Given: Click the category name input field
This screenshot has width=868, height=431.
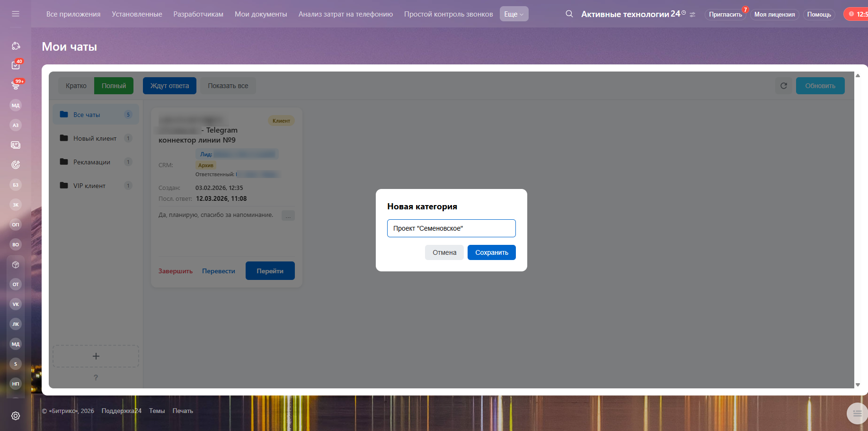Looking at the screenshot, I should [x=451, y=228].
